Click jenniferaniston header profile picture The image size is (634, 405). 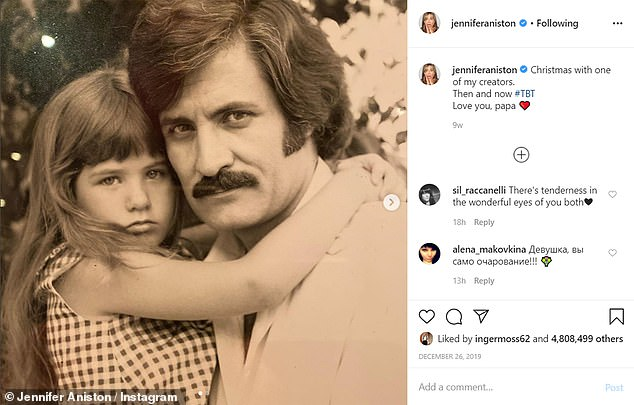pos(429,22)
